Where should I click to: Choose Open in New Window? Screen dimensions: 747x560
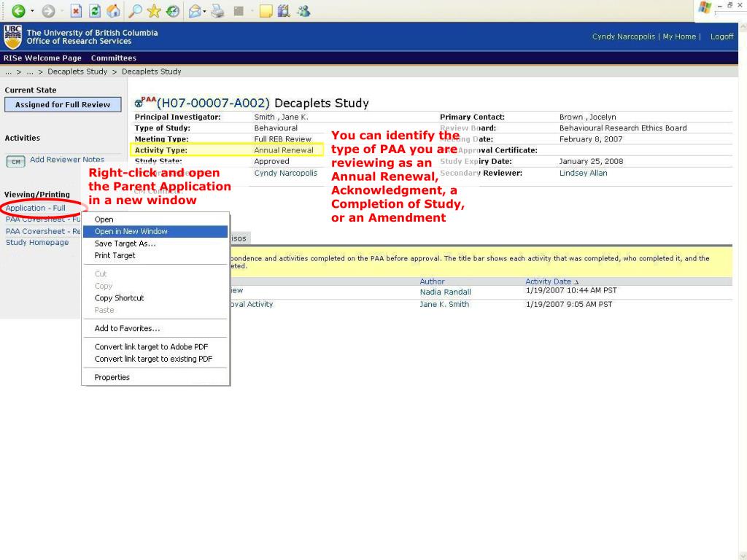pyautogui.click(x=155, y=231)
